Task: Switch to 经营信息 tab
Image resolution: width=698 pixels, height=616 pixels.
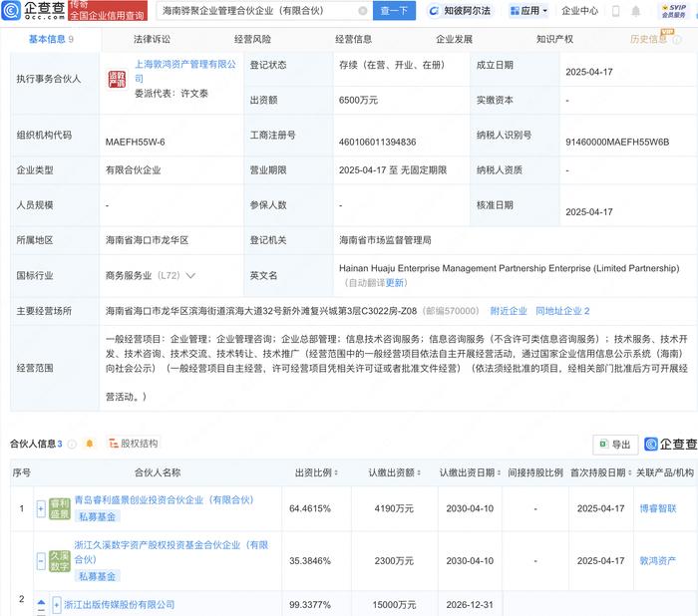Action: [x=353, y=40]
